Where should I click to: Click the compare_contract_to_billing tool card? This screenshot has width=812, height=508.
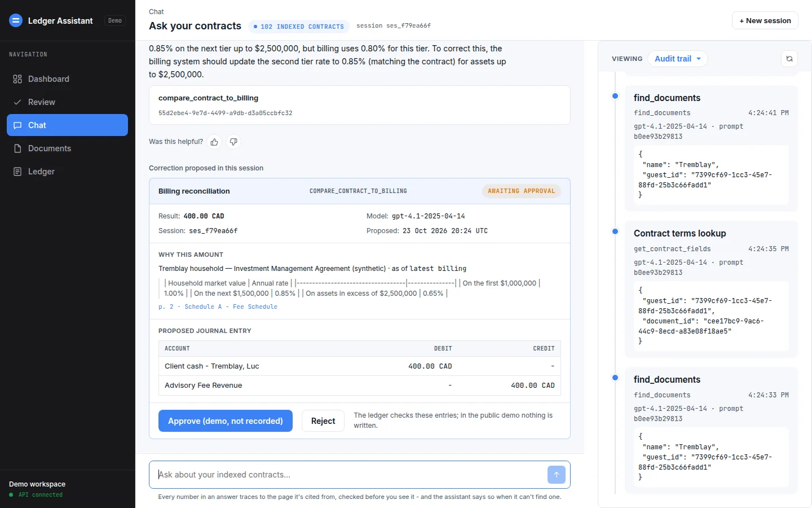pos(360,105)
